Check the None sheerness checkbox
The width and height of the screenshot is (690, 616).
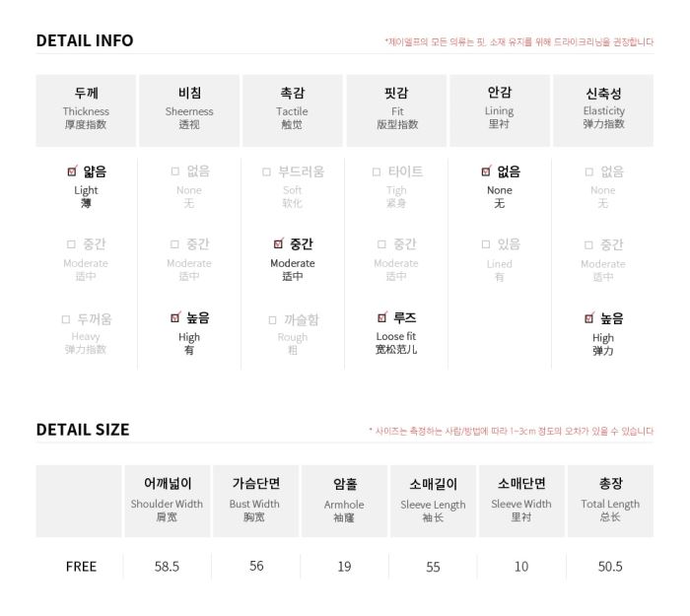click(x=175, y=171)
